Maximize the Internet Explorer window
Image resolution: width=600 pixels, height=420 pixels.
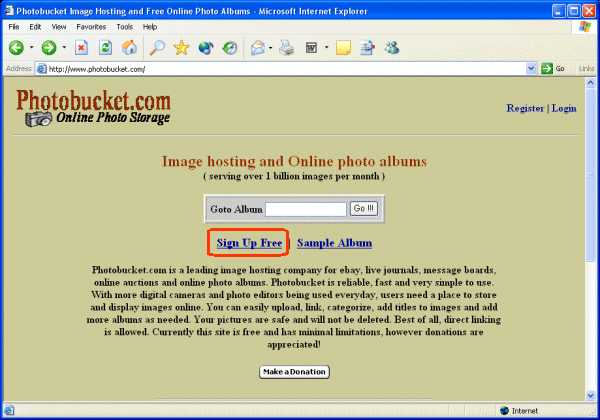[x=574, y=11]
